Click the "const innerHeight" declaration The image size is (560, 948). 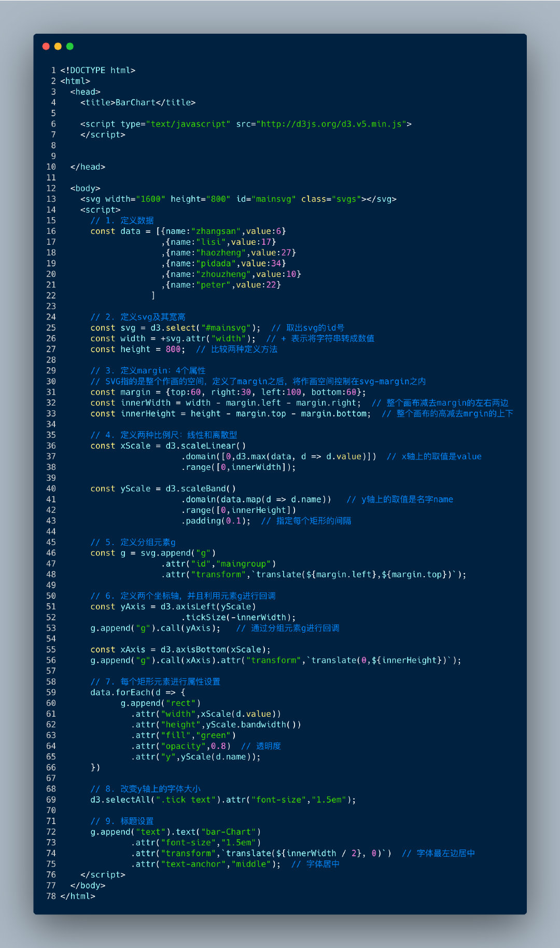point(231,413)
